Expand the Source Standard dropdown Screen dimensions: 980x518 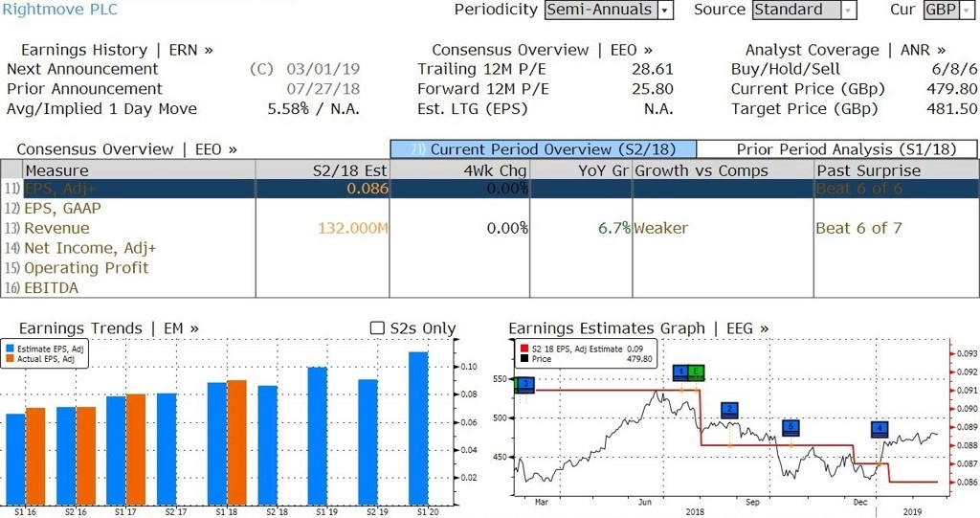click(x=848, y=11)
